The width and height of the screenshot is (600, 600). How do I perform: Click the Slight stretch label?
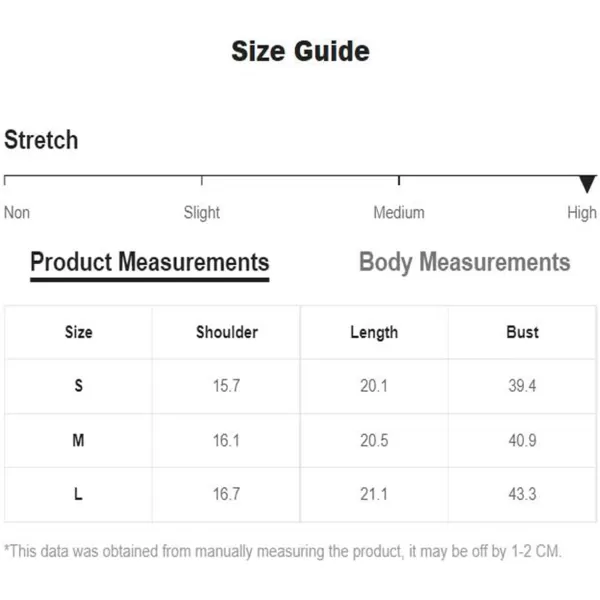[x=202, y=213]
